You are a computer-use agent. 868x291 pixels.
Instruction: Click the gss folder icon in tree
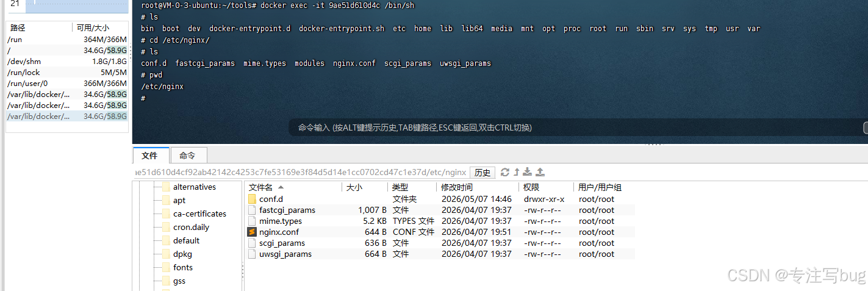(165, 281)
